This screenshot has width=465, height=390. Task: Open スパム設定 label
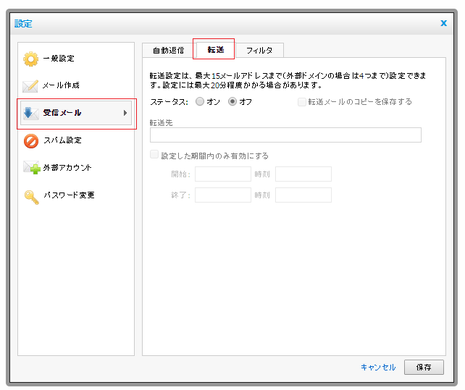62,140
